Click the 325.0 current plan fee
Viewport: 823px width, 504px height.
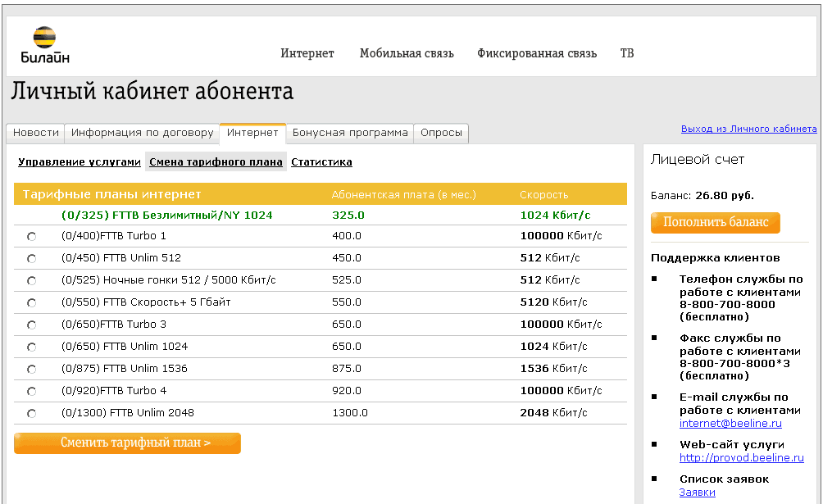(x=348, y=216)
